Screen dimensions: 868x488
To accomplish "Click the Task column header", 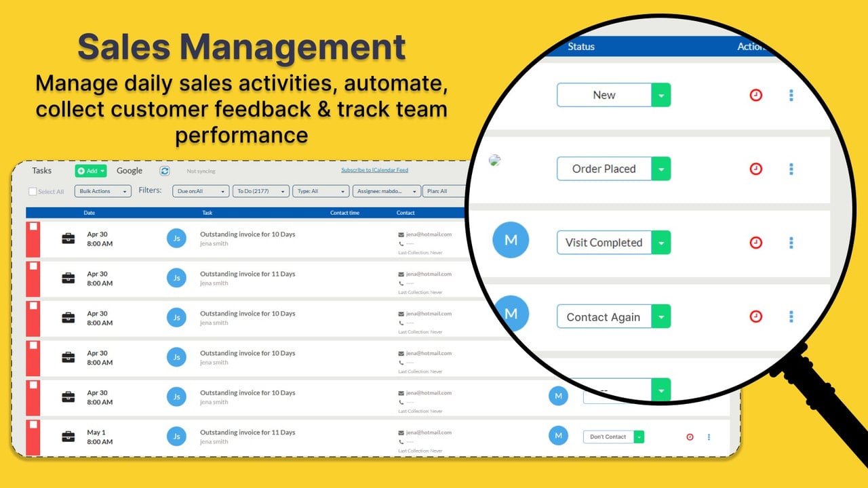I will tap(208, 213).
